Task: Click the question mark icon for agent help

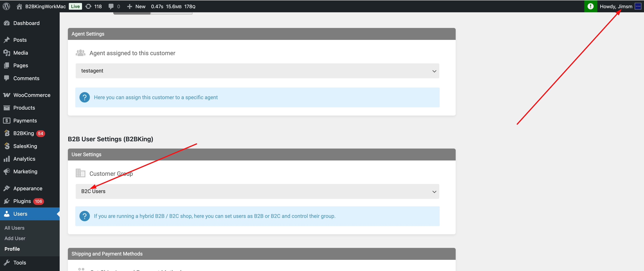Action: [84, 97]
